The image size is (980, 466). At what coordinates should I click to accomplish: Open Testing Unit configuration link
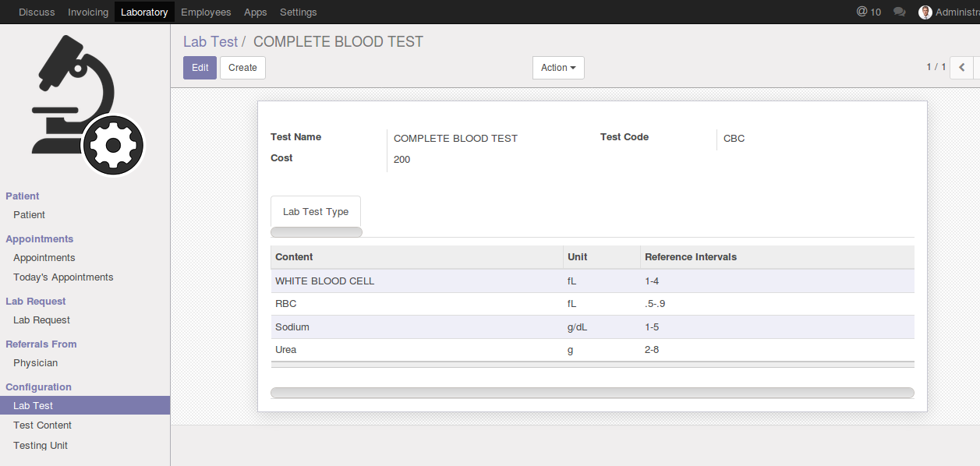(x=41, y=446)
